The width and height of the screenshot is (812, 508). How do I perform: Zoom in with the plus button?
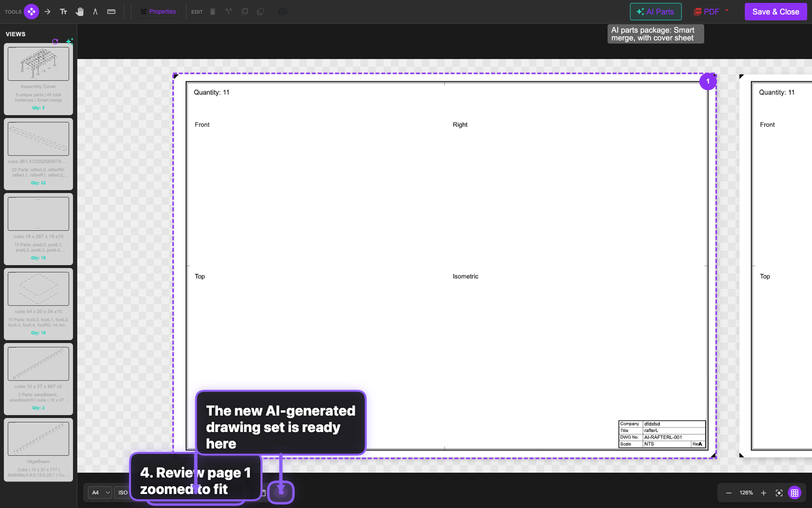point(764,493)
